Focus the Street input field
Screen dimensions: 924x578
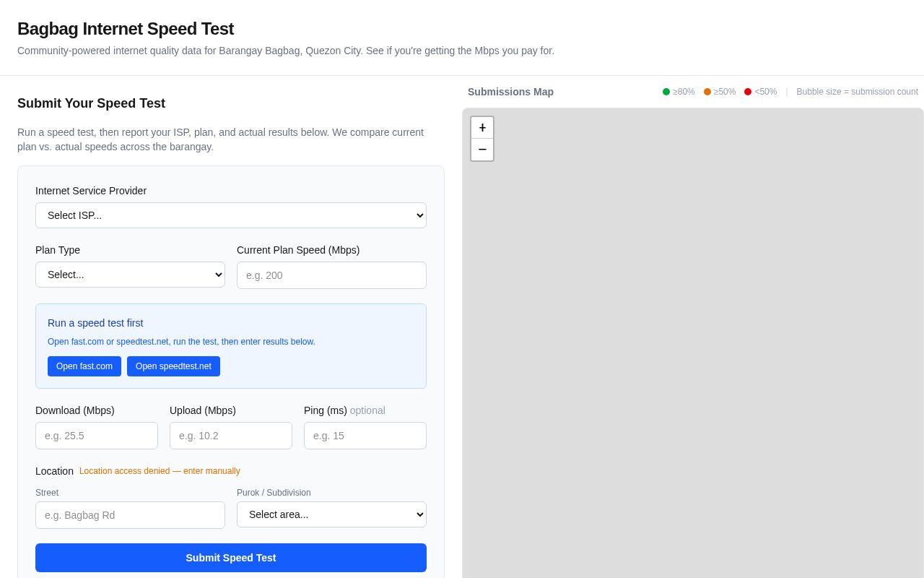pyautogui.click(x=130, y=515)
